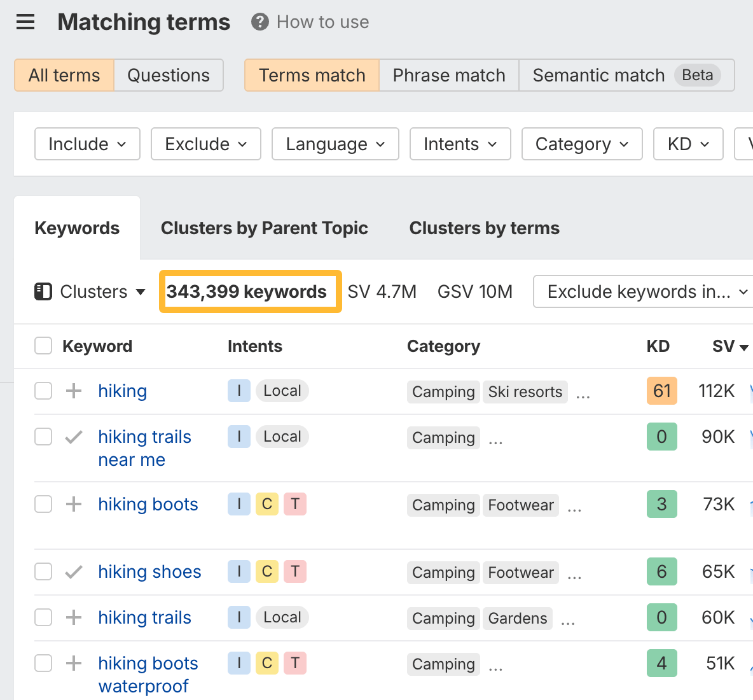The image size is (753, 700).
Task: Add hiking keyword with plus icon
Action: pos(74,391)
